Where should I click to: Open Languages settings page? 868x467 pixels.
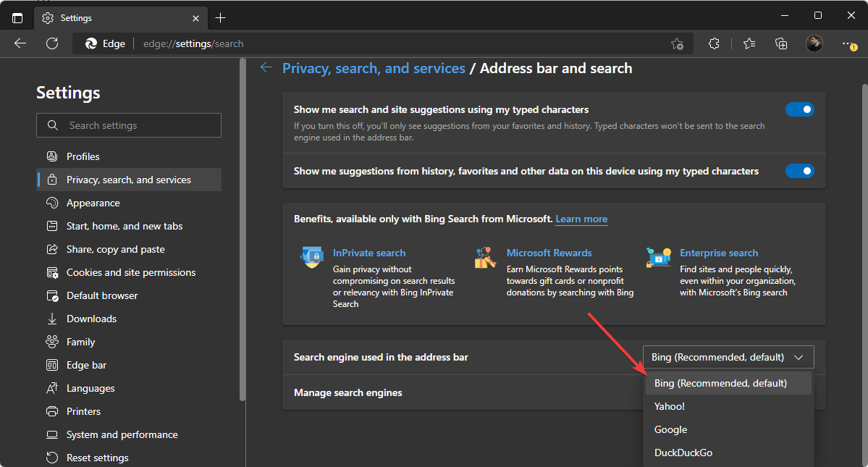(129, 388)
